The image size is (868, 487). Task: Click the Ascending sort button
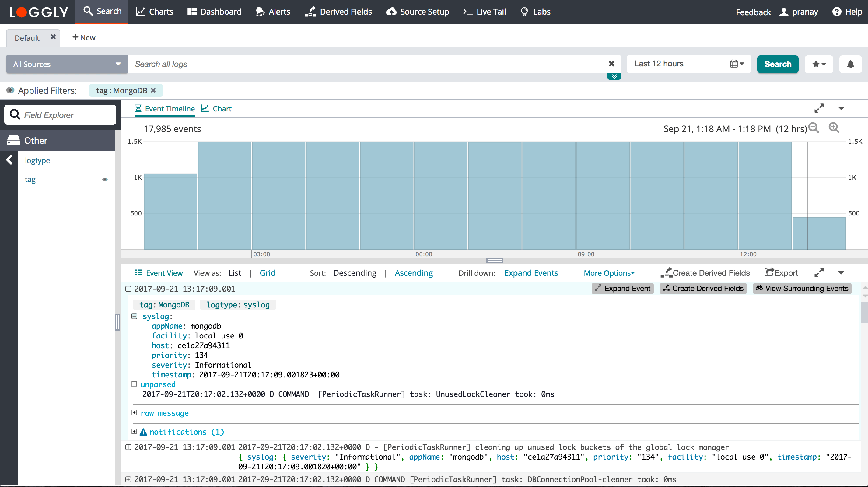[x=414, y=273]
